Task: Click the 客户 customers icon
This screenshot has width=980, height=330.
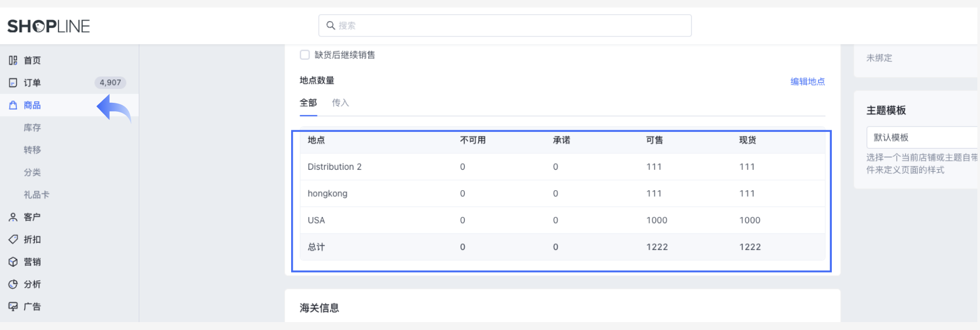Action: 13,217
